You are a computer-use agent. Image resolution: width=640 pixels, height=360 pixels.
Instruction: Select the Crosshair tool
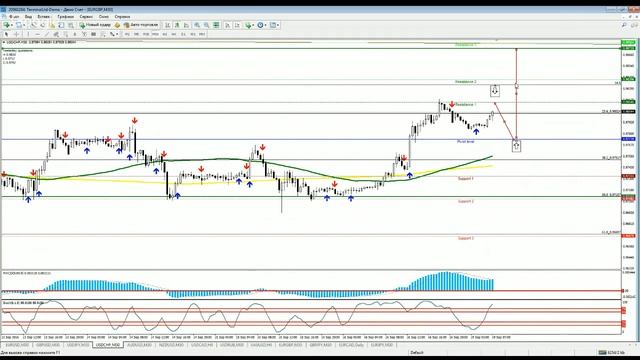16,34
